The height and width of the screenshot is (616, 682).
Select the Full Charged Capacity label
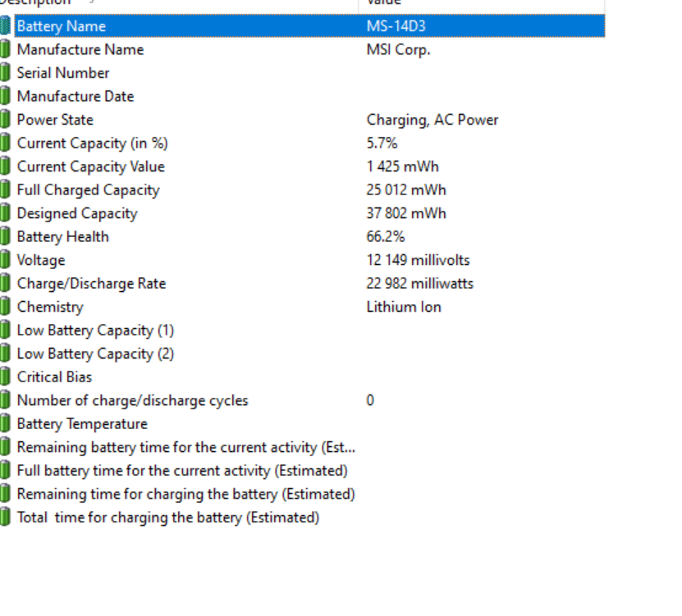click(89, 190)
